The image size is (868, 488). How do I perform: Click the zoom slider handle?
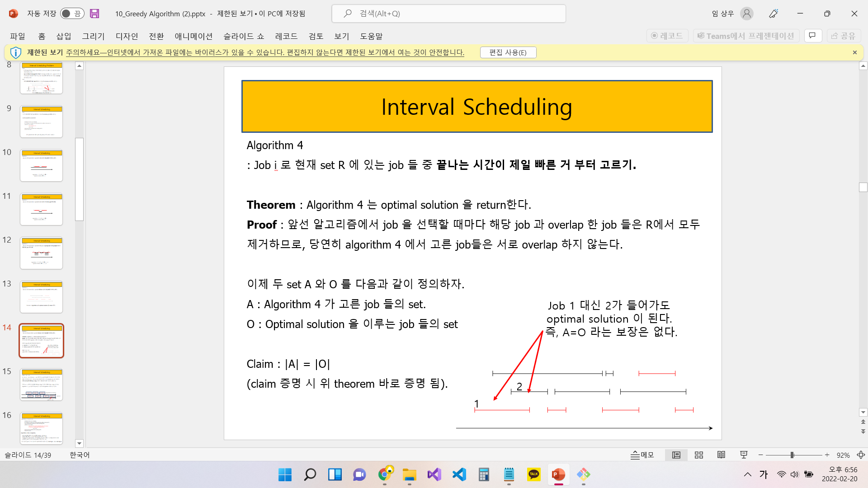tap(792, 455)
